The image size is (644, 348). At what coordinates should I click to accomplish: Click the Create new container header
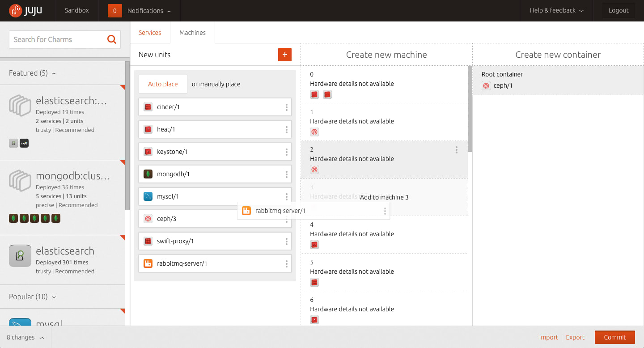coord(558,55)
